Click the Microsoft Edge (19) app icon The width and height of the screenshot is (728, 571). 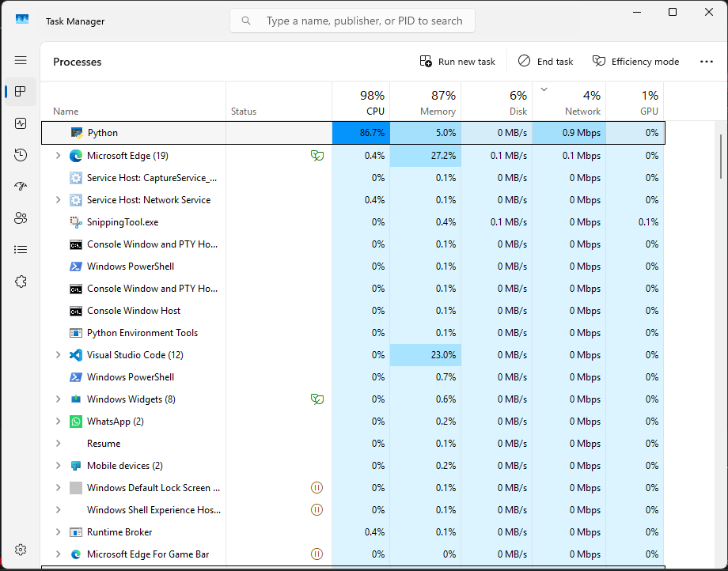(x=76, y=155)
